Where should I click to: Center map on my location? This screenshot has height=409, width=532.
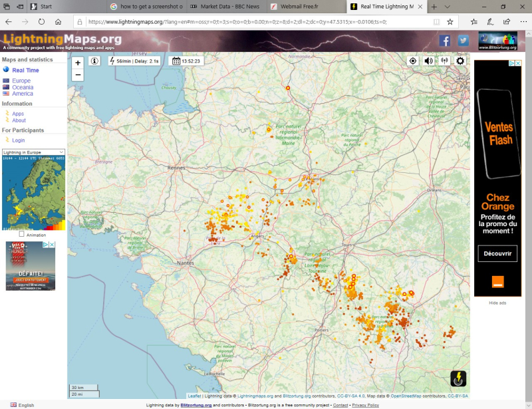tap(412, 61)
